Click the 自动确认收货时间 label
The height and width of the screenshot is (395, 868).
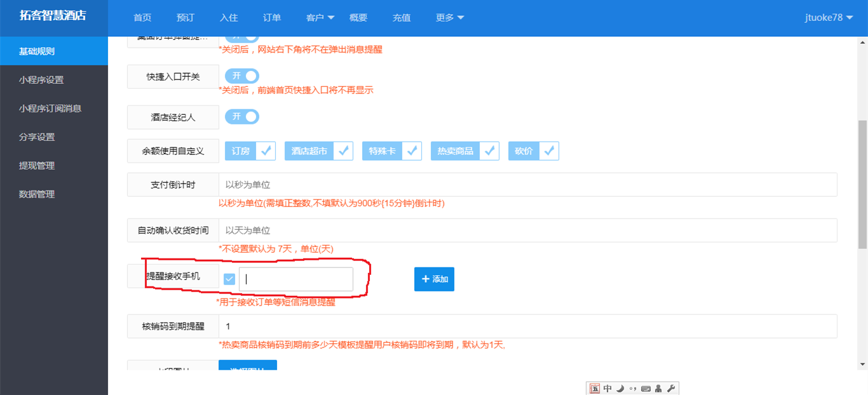coord(173,231)
